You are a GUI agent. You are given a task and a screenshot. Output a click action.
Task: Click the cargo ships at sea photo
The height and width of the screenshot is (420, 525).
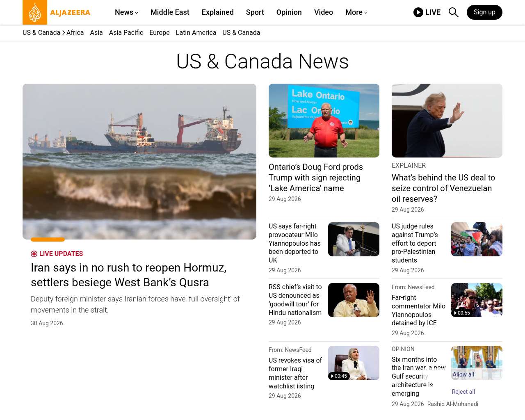(x=139, y=162)
